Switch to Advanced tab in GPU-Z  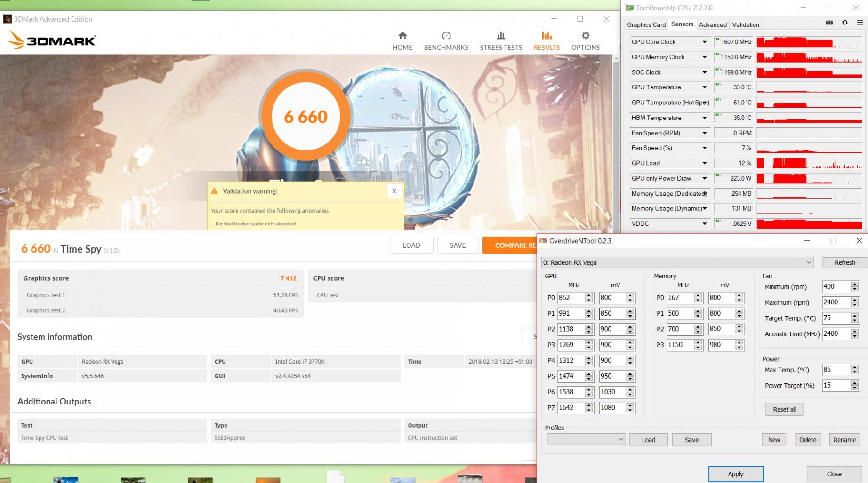coord(713,24)
